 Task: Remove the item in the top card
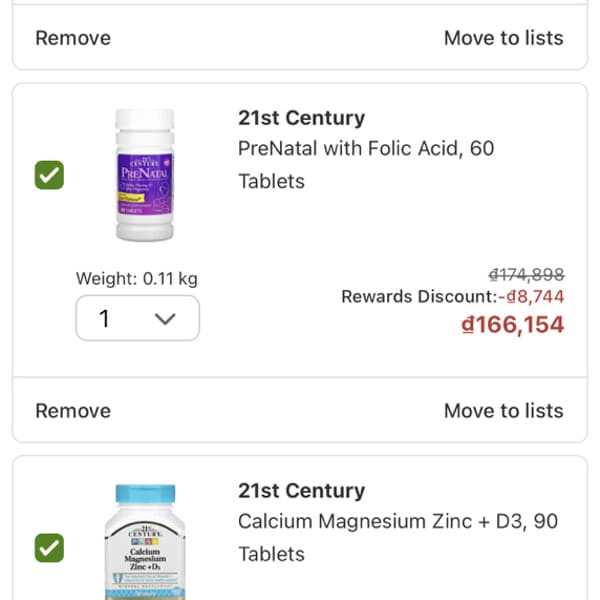(73, 38)
